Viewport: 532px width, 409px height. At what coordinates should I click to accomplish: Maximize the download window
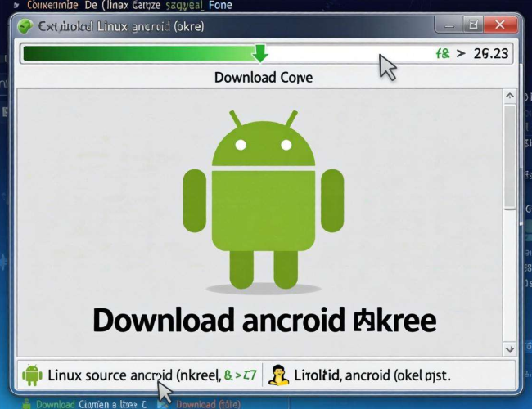[473, 25]
